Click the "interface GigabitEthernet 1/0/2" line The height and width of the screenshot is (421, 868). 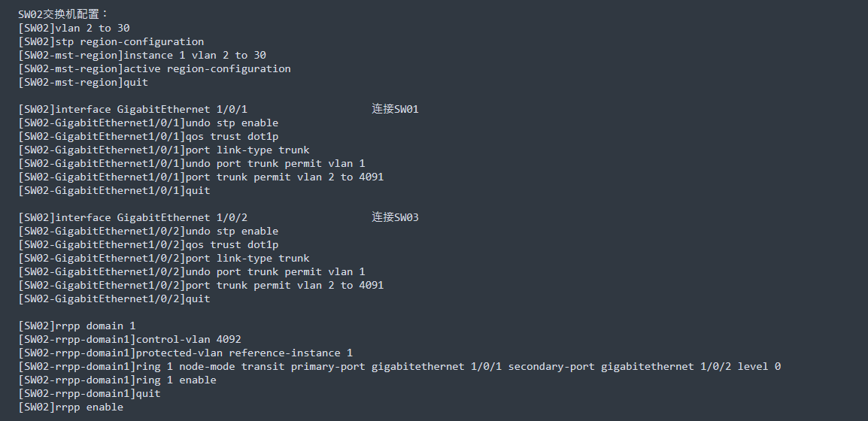pyautogui.click(x=133, y=217)
